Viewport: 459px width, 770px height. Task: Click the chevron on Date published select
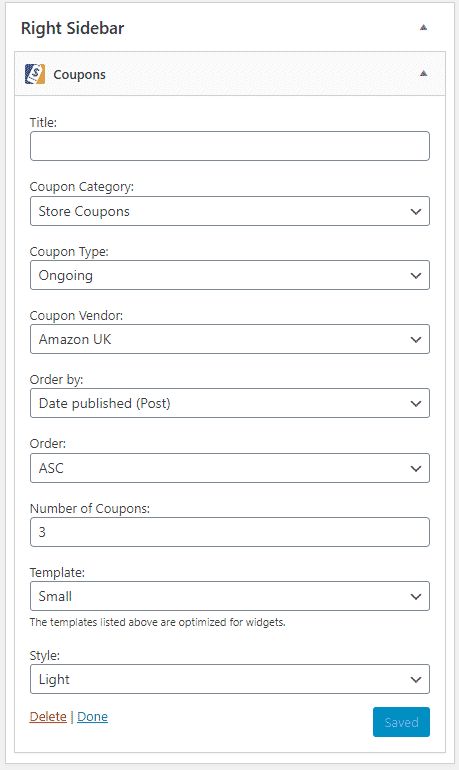coord(416,404)
